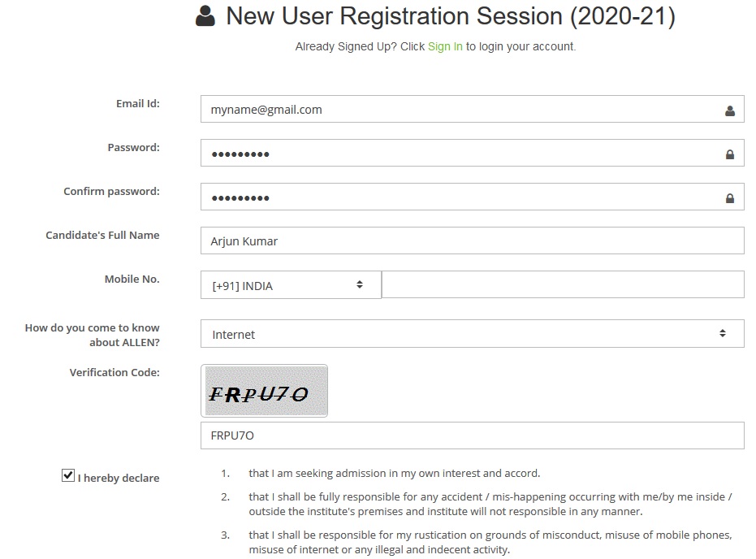Click the lock icon in Confirm password field
Screen dimensions: 756x559
click(730, 198)
